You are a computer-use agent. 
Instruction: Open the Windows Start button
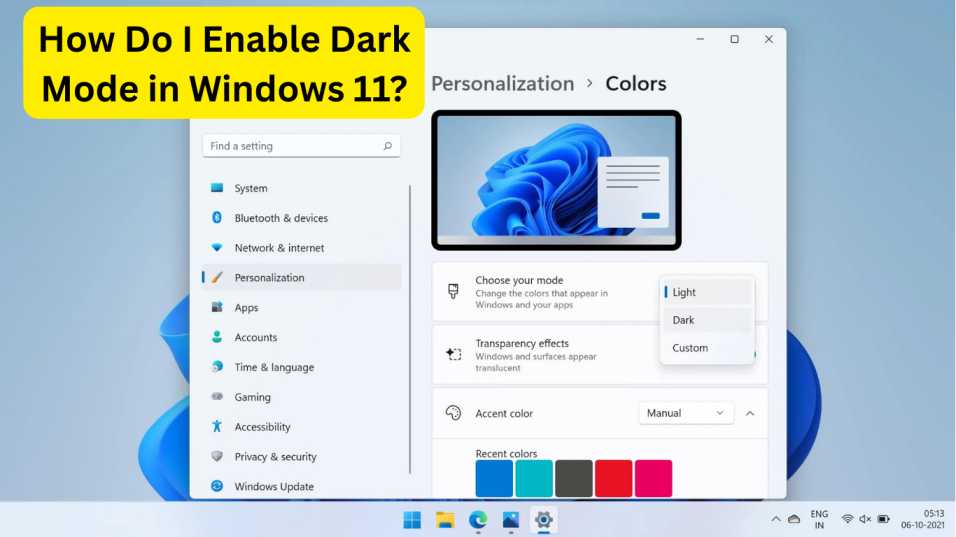point(412,520)
